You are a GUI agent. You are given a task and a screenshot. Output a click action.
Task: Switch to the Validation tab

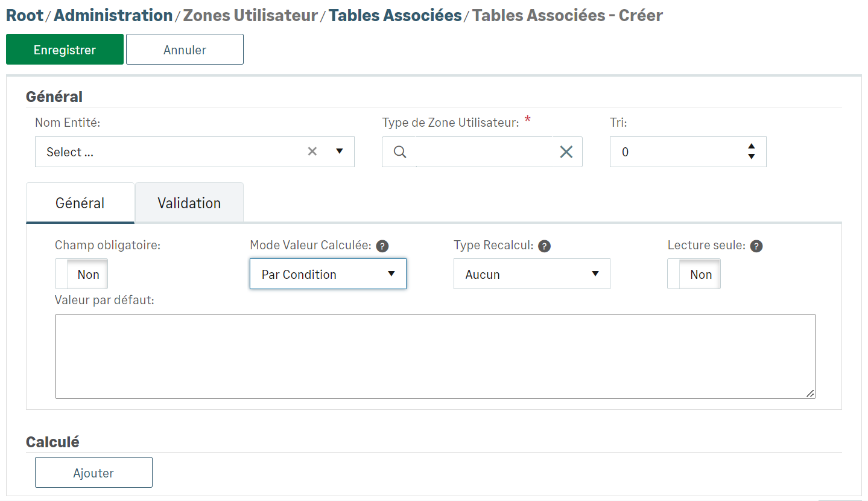[x=189, y=203]
